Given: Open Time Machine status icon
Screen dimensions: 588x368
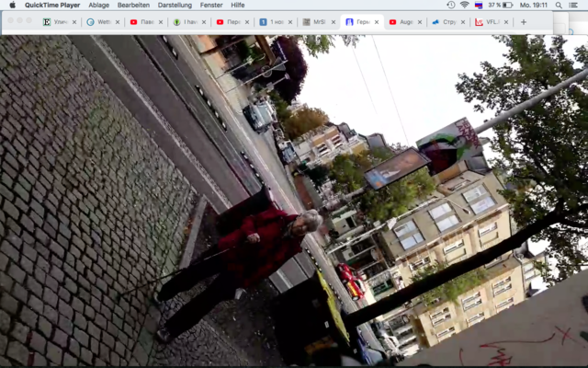Looking at the screenshot, I should point(451,5).
